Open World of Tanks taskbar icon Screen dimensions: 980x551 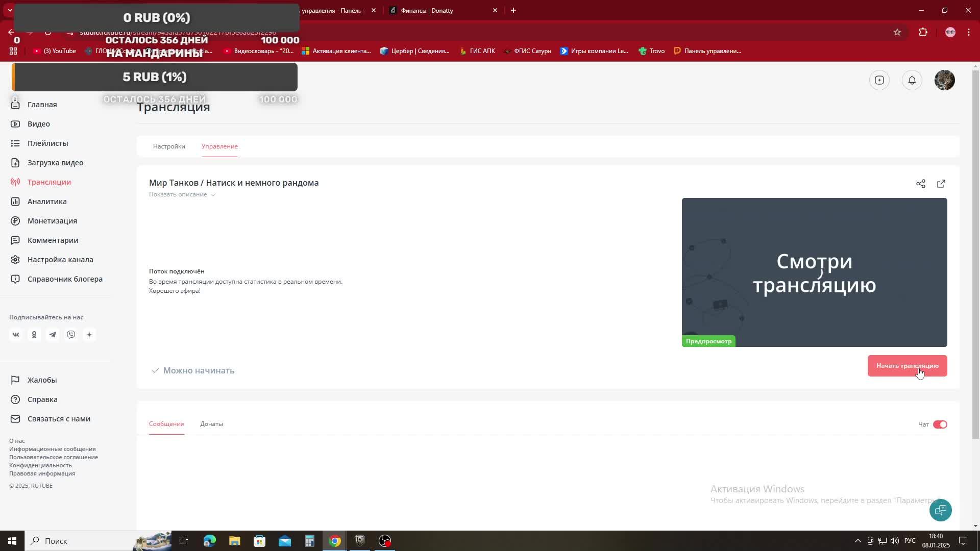[x=360, y=541]
